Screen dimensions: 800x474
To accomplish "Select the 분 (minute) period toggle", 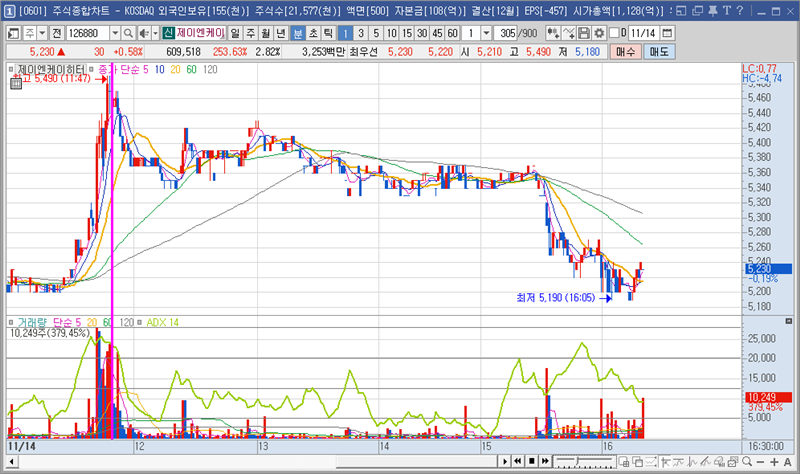I will tap(298, 33).
